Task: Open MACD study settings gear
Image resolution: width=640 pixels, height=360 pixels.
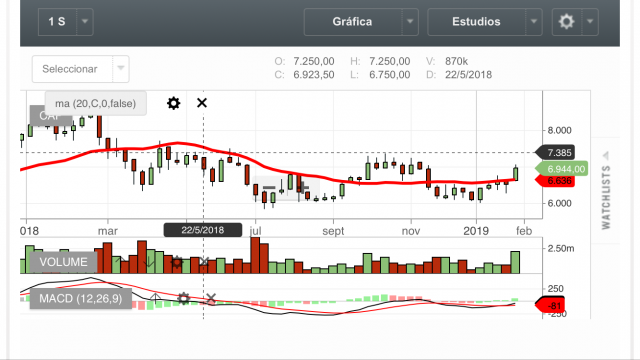Action: pyautogui.click(x=184, y=298)
